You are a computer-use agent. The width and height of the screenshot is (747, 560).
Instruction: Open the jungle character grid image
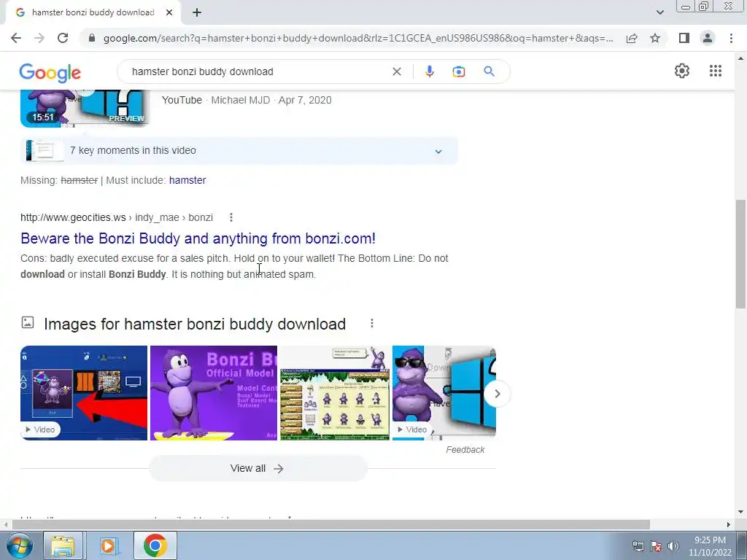334,393
